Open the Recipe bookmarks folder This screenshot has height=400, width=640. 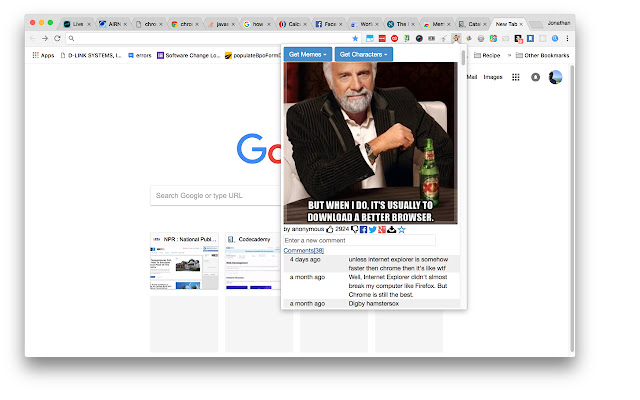[x=487, y=55]
